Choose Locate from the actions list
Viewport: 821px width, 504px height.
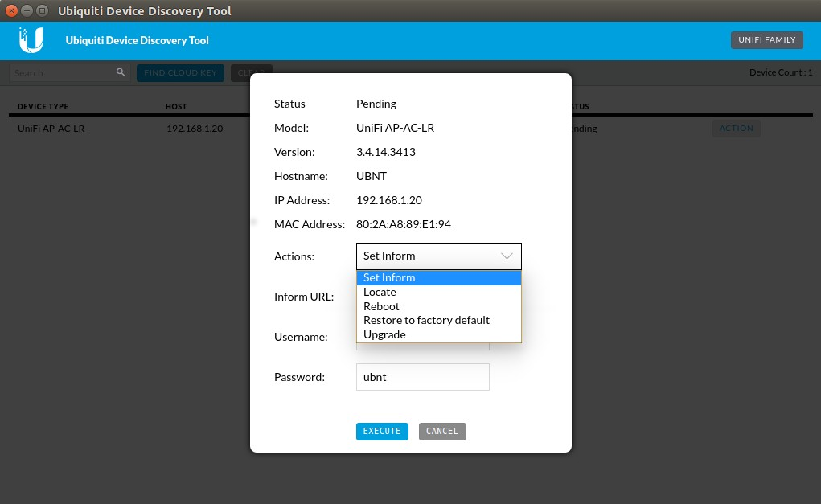[439, 292]
